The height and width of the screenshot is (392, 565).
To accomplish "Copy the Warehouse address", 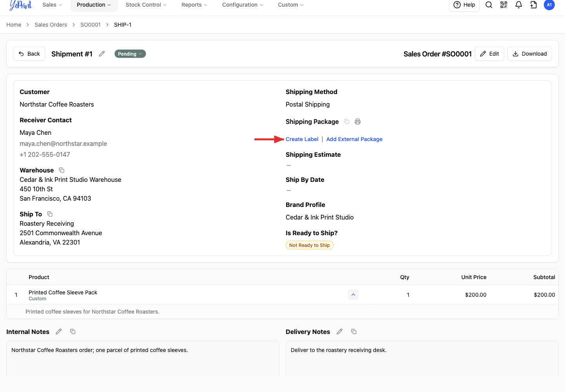I will (62, 170).
